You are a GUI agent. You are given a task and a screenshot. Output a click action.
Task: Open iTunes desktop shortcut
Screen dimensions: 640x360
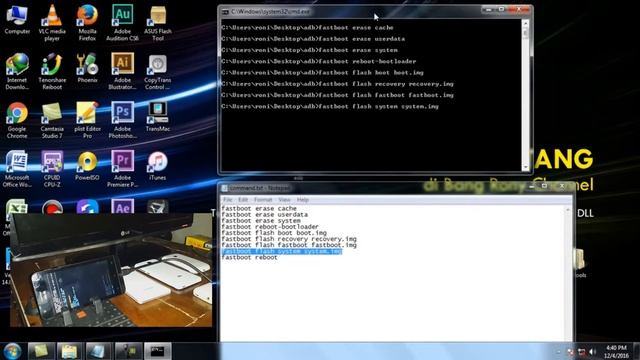click(158, 166)
